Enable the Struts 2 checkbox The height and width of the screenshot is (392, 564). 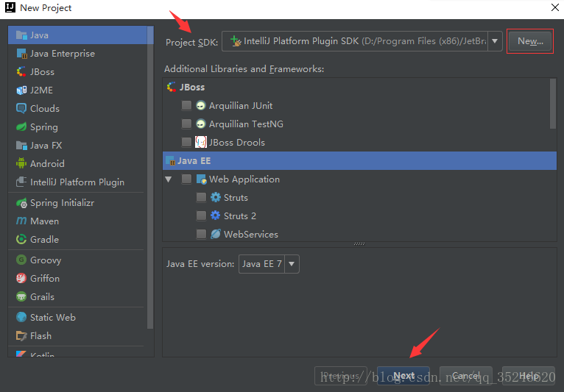[x=201, y=215]
